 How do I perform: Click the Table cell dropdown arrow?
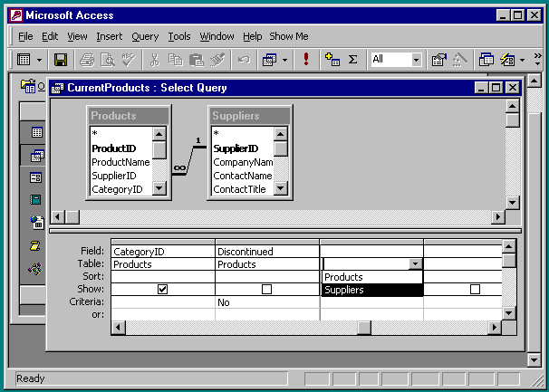[415, 264]
